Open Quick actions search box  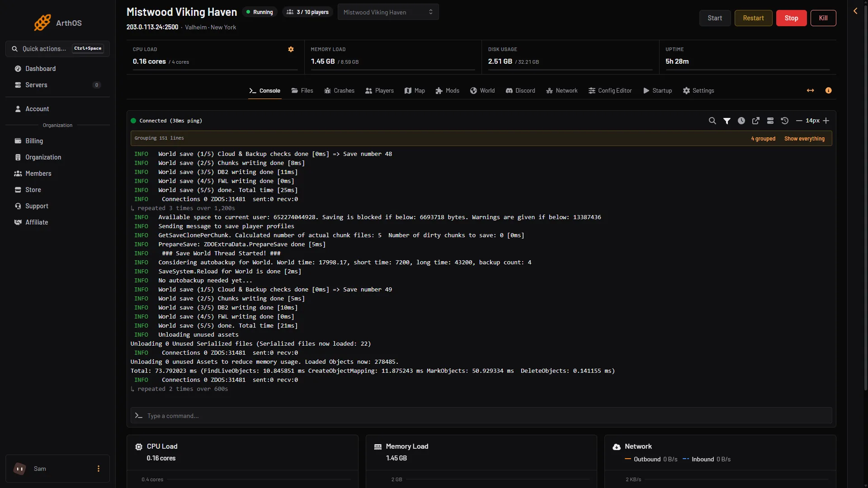point(57,49)
